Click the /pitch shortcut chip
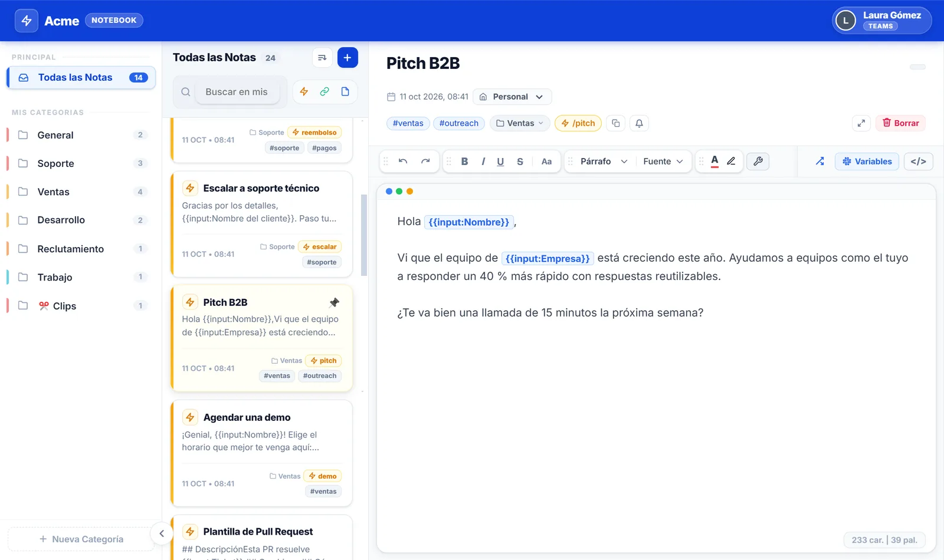This screenshot has width=944, height=560. 578,123
